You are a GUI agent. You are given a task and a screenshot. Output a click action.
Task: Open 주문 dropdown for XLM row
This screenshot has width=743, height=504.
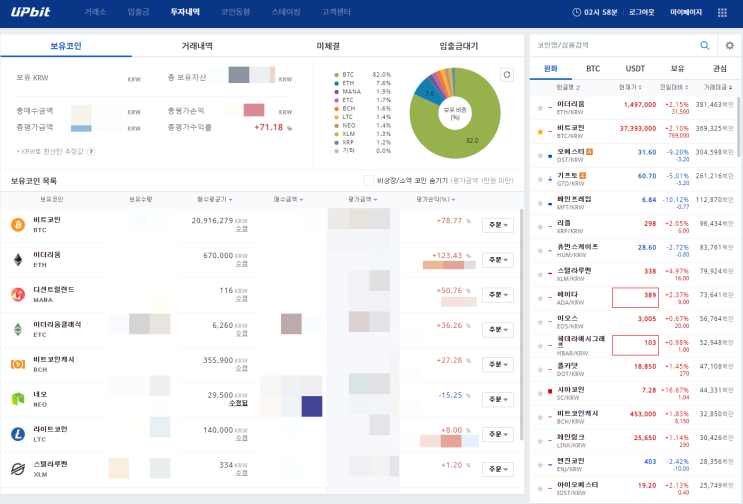point(498,469)
